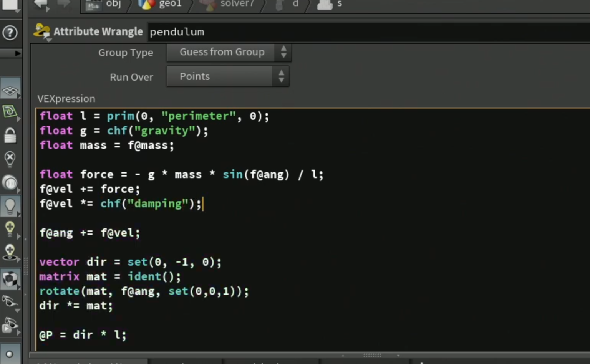Click the upper sunglasses display options icon
Image resolution: width=590 pixels, height=364 pixels.
point(10,302)
